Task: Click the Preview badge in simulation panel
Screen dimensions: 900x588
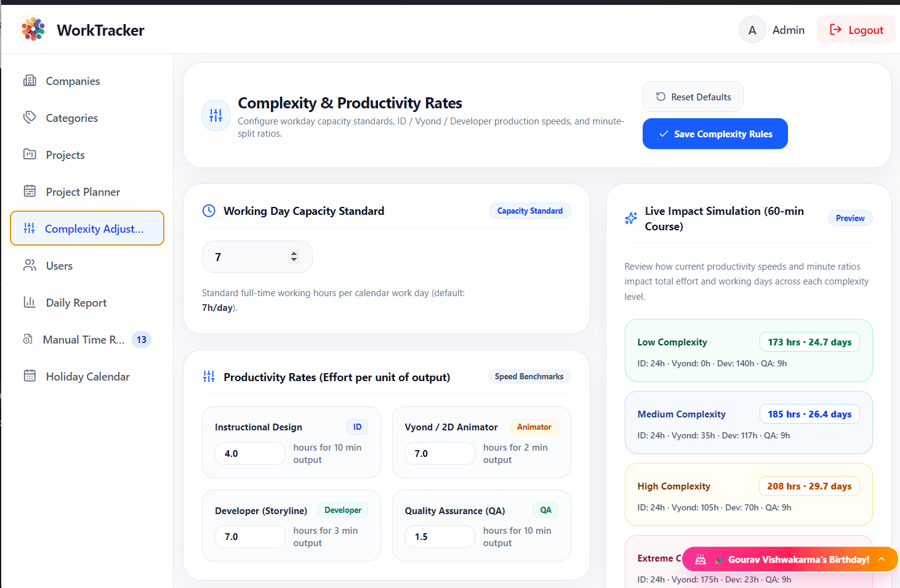Action: coord(850,218)
